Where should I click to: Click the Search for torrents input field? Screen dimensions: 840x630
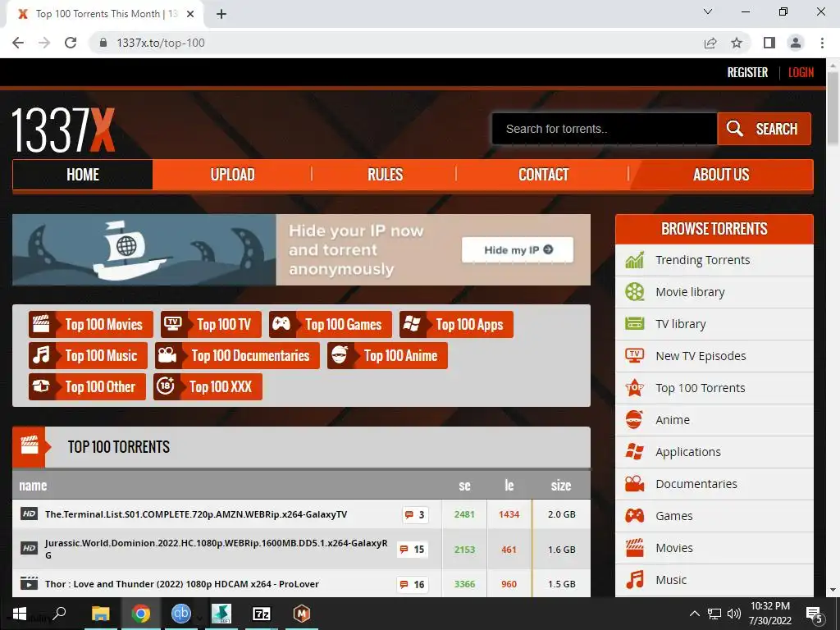click(x=605, y=129)
